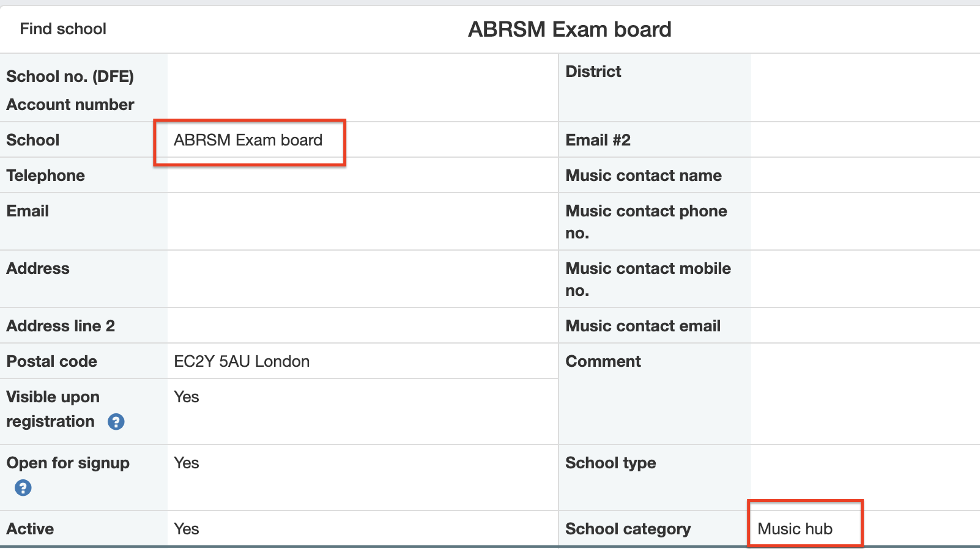The height and width of the screenshot is (549, 980).
Task: Click the Address line 2 label
Action: point(61,326)
